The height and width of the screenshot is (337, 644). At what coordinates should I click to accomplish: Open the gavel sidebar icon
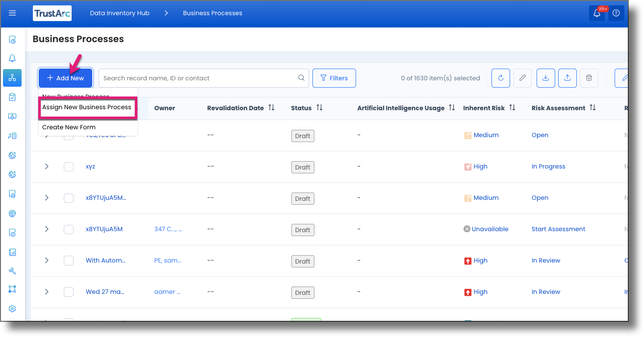point(12,271)
